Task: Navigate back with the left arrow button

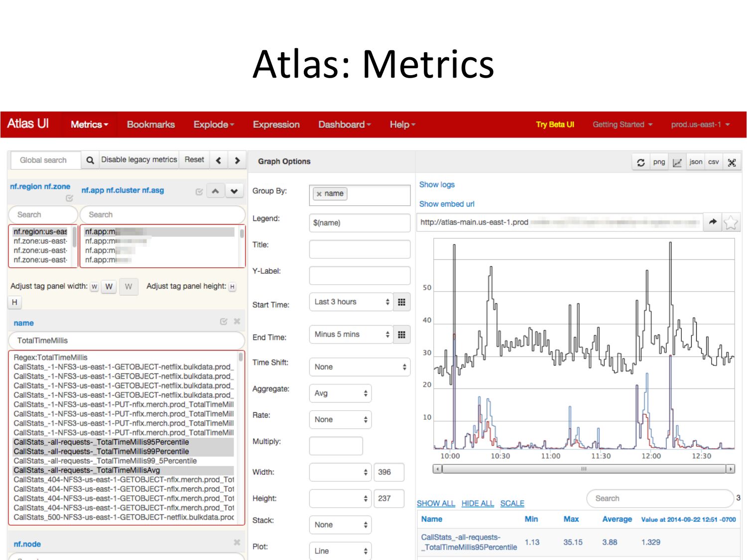Action: point(219,160)
